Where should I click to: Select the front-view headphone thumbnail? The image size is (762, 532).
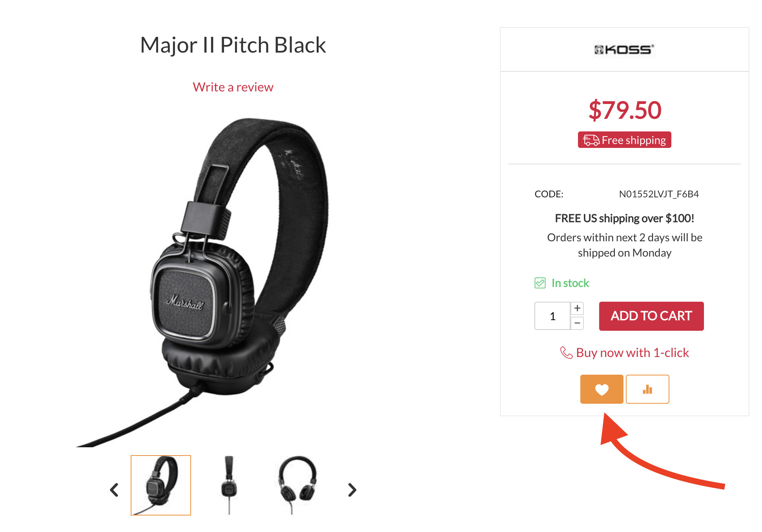[x=297, y=485]
